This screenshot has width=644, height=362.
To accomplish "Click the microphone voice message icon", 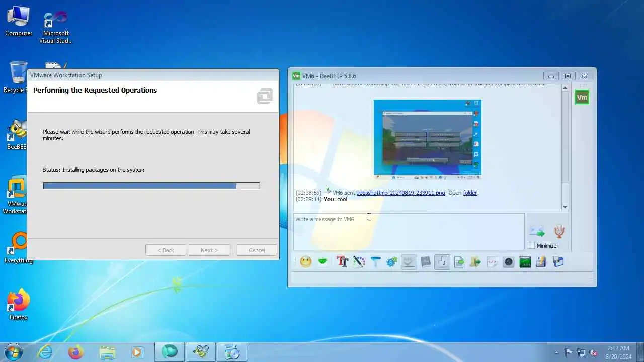I will click(x=559, y=231).
